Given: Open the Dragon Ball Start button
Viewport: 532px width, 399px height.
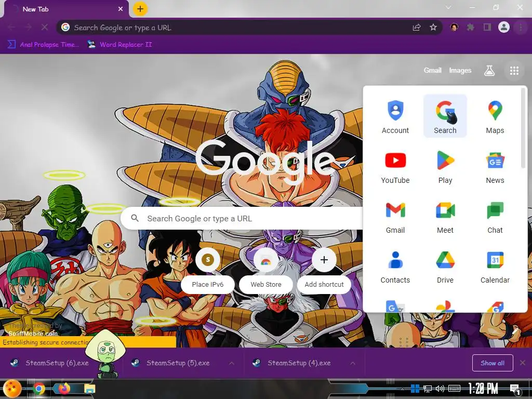Looking at the screenshot, I should 12,389.
